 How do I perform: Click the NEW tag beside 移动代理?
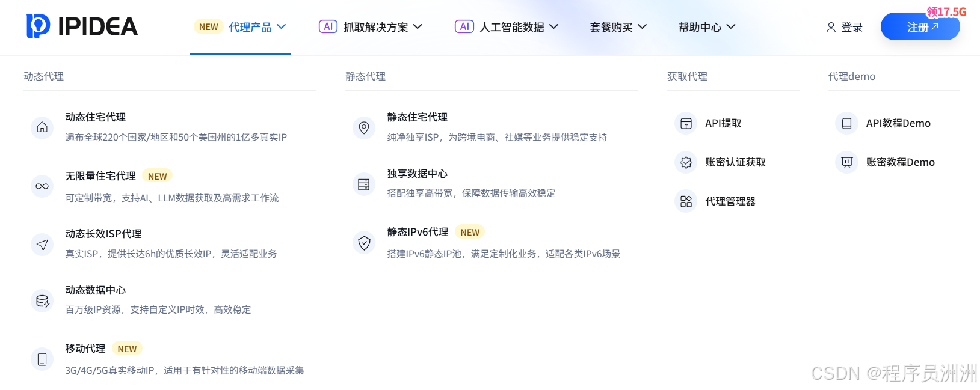pos(127,349)
